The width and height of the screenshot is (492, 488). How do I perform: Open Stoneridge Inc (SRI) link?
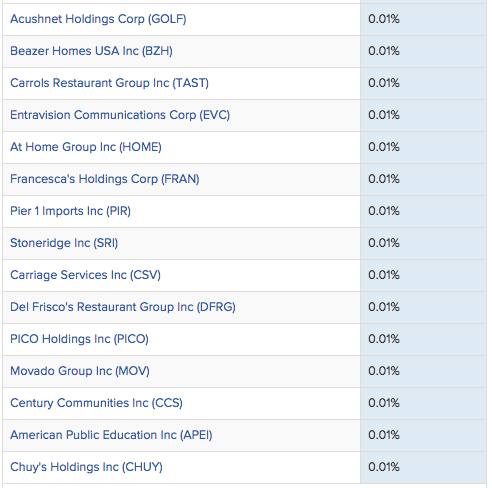(64, 243)
